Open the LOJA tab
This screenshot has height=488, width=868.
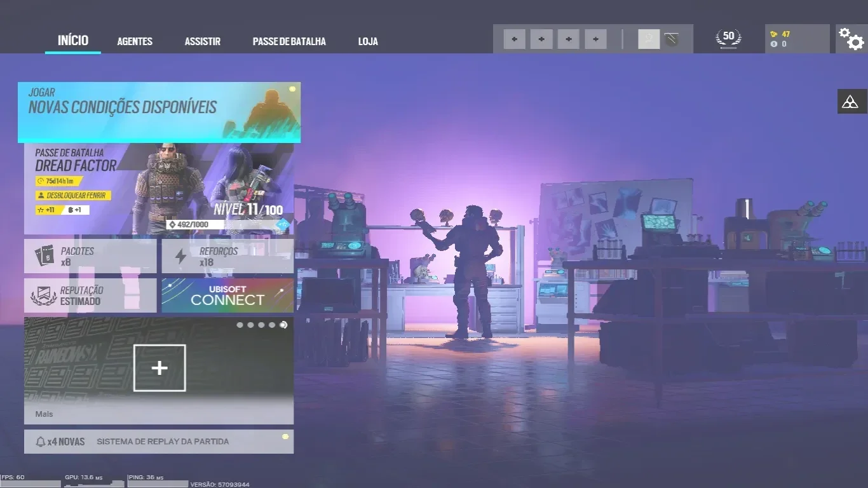coord(368,41)
